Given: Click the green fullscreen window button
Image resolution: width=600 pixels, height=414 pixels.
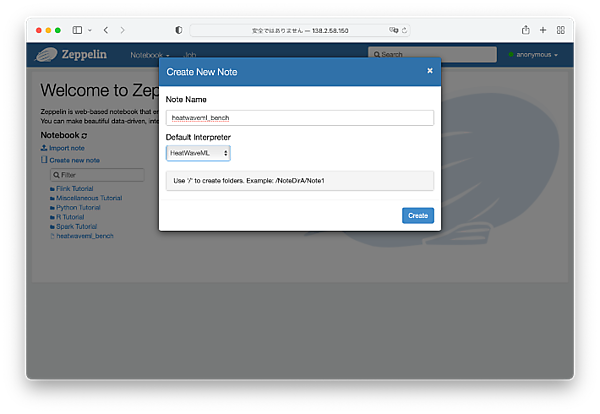Looking at the screenshot, I should coord(58,30).
